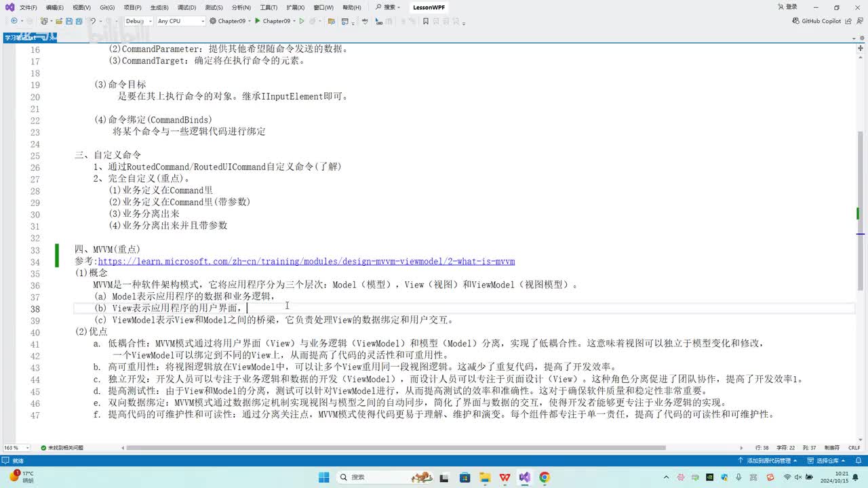The image size is (868, 488).
Task: Click the bookmark toolbar icon
Action: coord(426,21)
